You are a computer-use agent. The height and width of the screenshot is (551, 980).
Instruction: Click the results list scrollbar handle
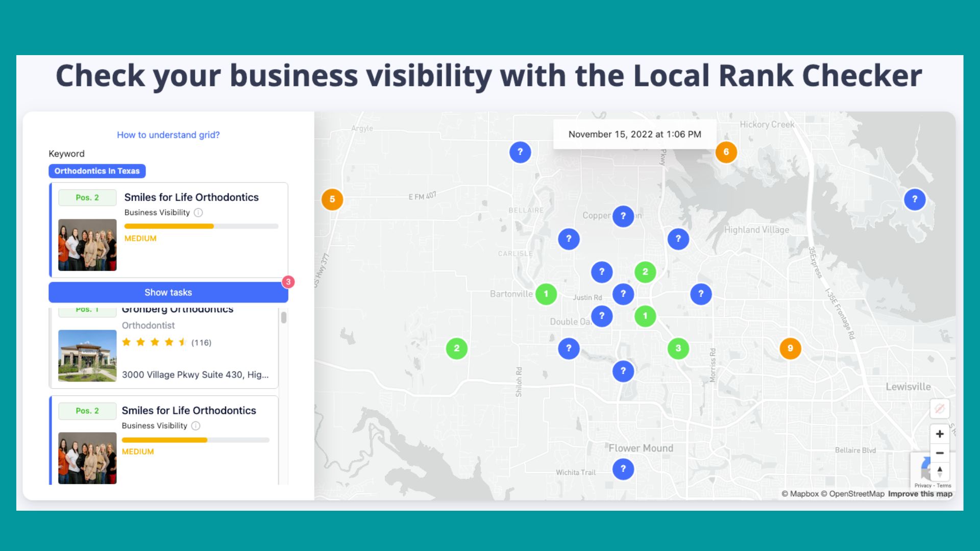pyautogui.click(x=284, y=317)
